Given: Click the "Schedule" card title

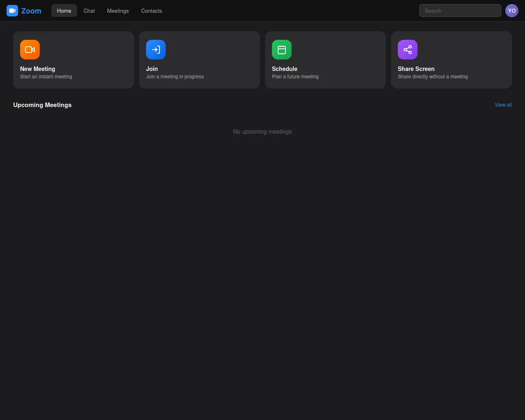Looking at the screenshot, I should pyautogui.click(x=285, y=69).
